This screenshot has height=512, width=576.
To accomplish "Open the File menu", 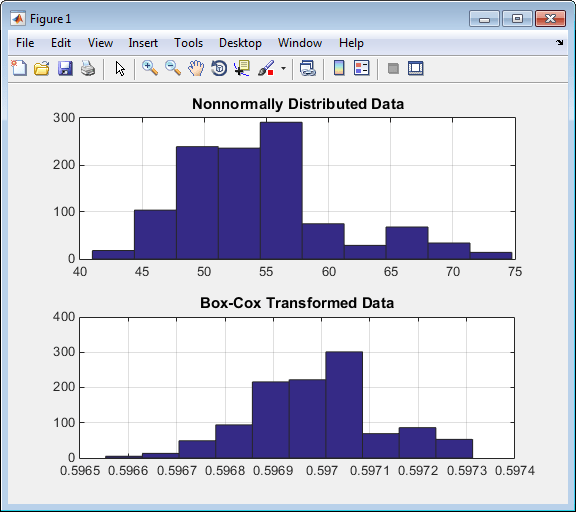I will tap(25, 43).
